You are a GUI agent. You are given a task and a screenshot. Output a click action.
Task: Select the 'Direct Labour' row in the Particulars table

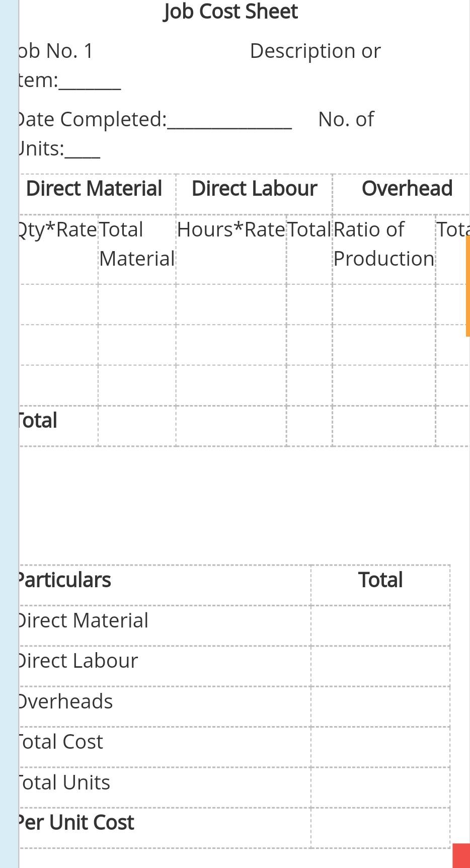pos(234,666)
